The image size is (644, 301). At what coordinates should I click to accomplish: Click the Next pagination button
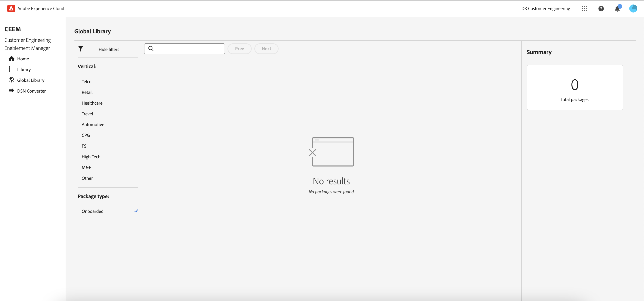point(266,49)
